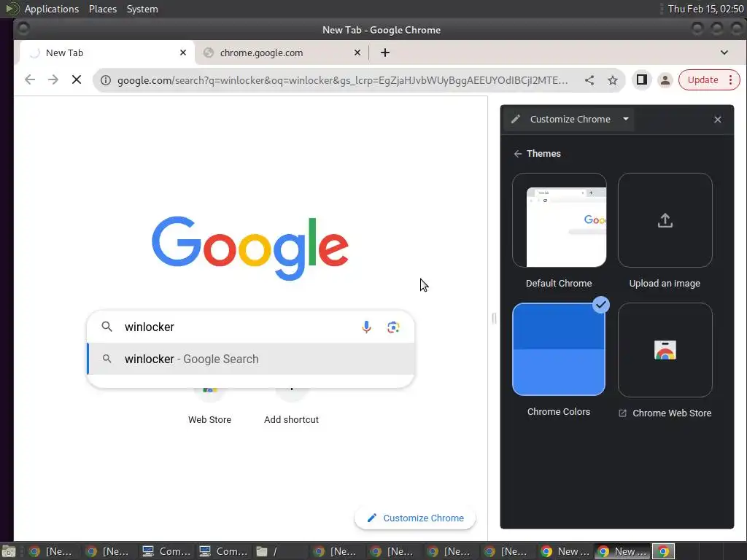Open the Web Store shortcut
The height and width of the screenshot is (560, 747).
click(x=209, y=405)
